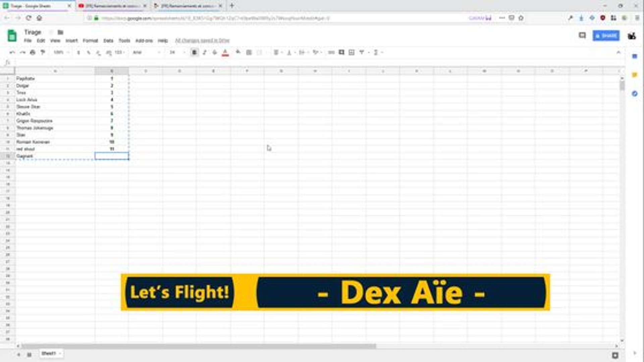Open the borders tool
This screenshot has height=362, width=644.
tap(249, 52)
